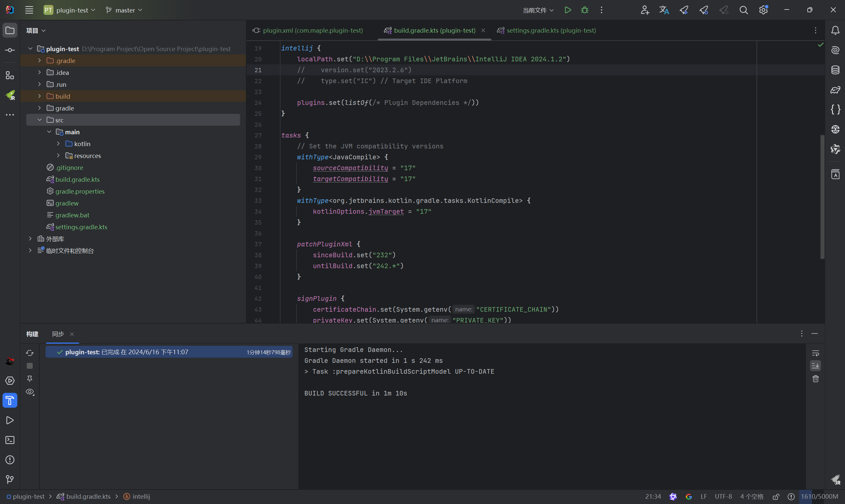Open the Terminal tool window
The height and width of the screenshot is (504, 845).
(10, 440)
